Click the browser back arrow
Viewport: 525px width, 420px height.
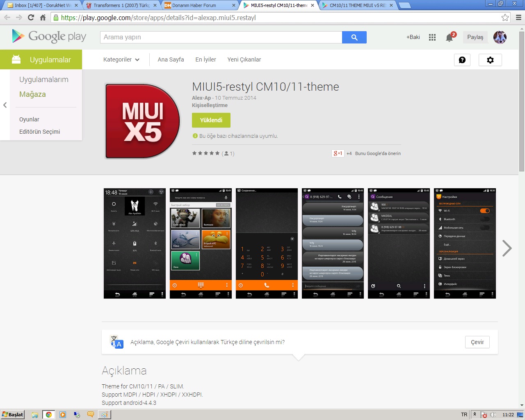coord(7,18)
